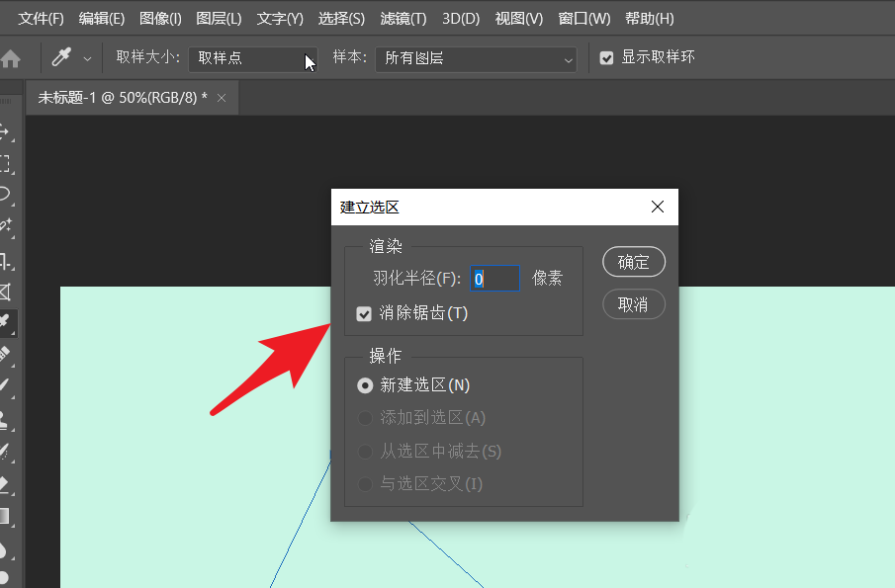This screenshot has width=895, height=588.
Task: Click the 羽化半径 input field
Action: (494, 279)
